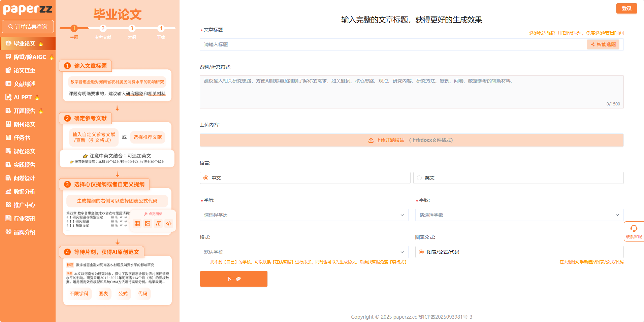The height and width of the screenshot is (322, 644).
Task: Click the paperzz logo
Action: (x=28, y=9)
